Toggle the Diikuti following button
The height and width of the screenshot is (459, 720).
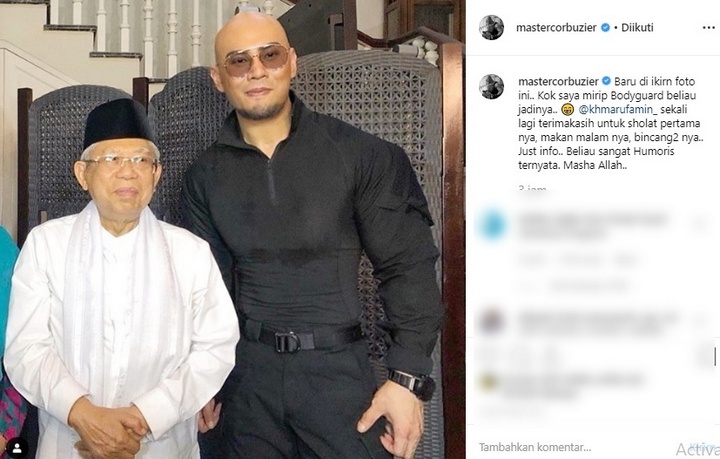[637, 28]
